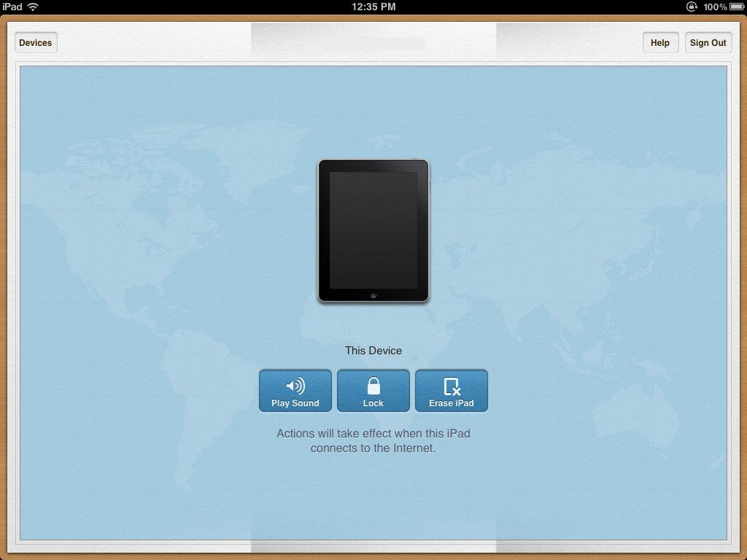Click the 100% battery percentage text
The height and width of the screenshot is (560, 747).
715,7
